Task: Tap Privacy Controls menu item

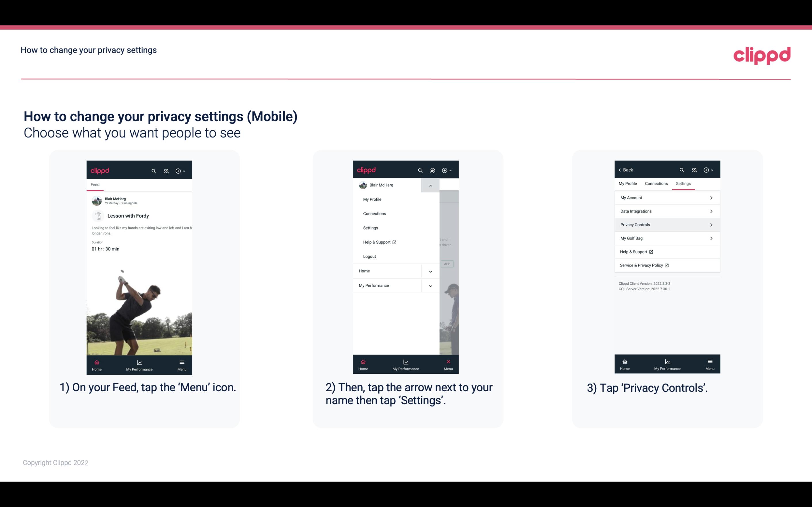Action: 667,224
